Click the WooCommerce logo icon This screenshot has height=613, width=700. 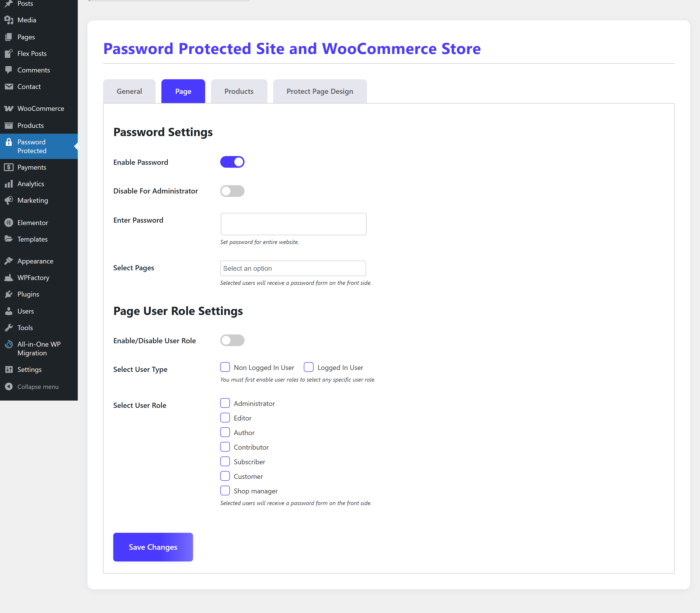(x=9, y=108)
